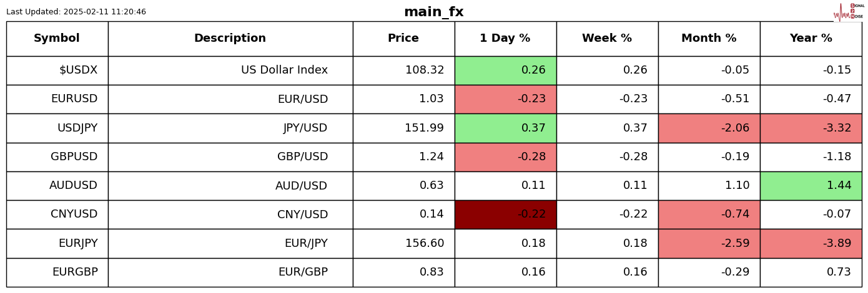The image size is (868, 293).
Task: Click the Month % column header
Action: (709, 39)
